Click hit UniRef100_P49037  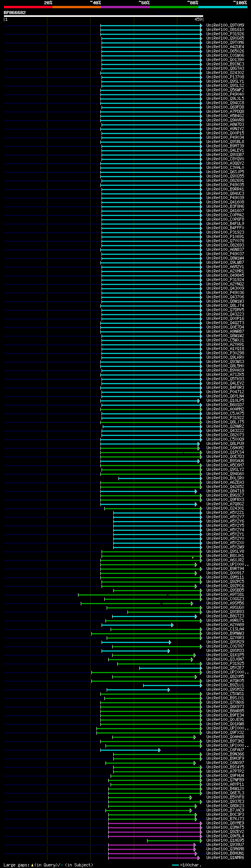coord(225,254)
